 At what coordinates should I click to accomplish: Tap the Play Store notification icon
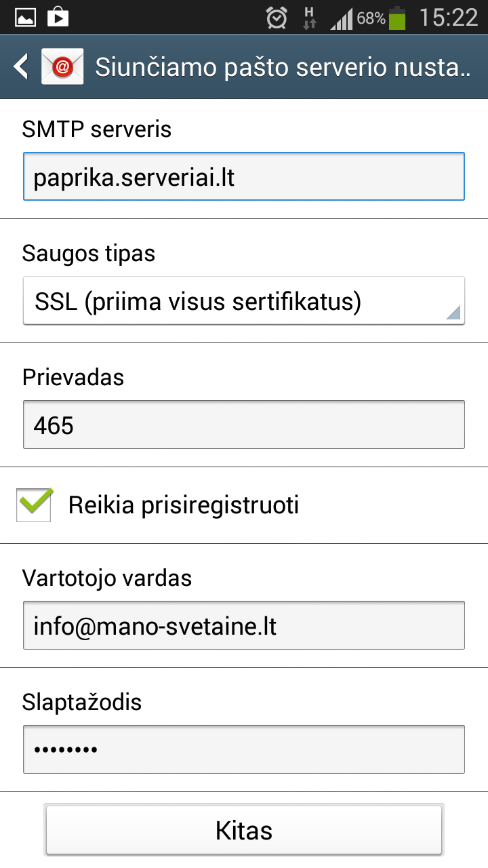pyautogui.click(x=58, y=18)
